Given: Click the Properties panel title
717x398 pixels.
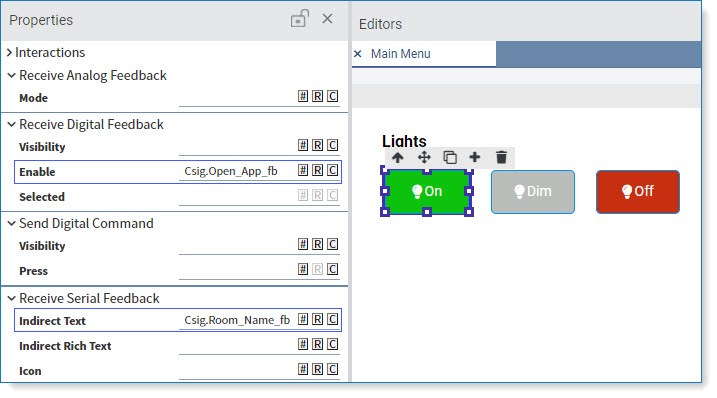Looking at the screenshot, I should point(41,20).
